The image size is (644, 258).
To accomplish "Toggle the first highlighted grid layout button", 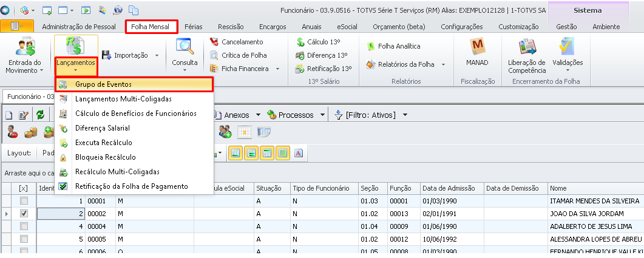I will pos(236,153).
